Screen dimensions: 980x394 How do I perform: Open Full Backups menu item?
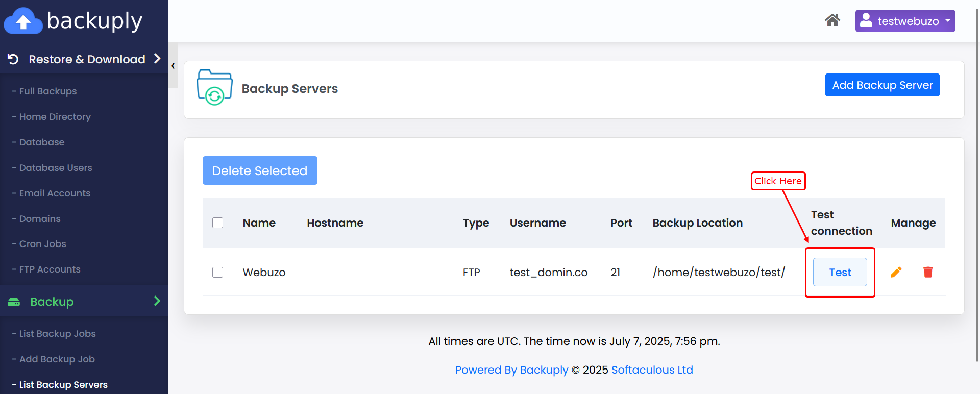[x=48, y=91]
